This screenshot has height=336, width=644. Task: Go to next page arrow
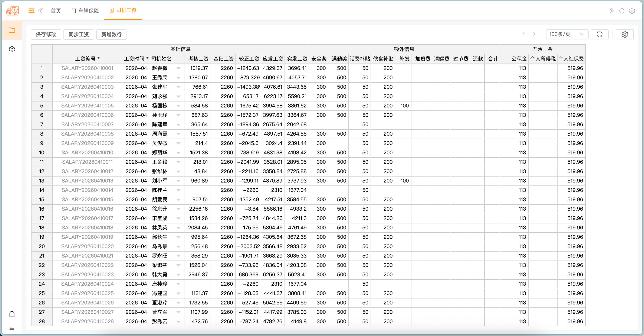coord(534,34)
